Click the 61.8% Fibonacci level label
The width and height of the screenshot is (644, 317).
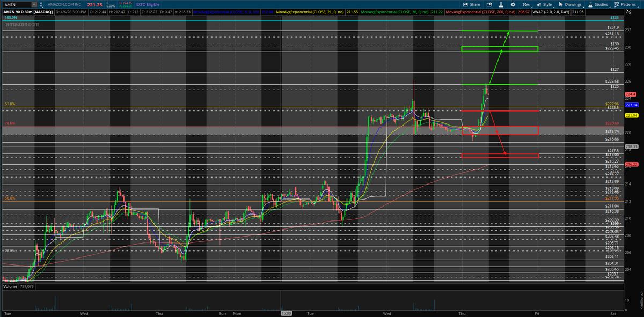tap(9, 104)
